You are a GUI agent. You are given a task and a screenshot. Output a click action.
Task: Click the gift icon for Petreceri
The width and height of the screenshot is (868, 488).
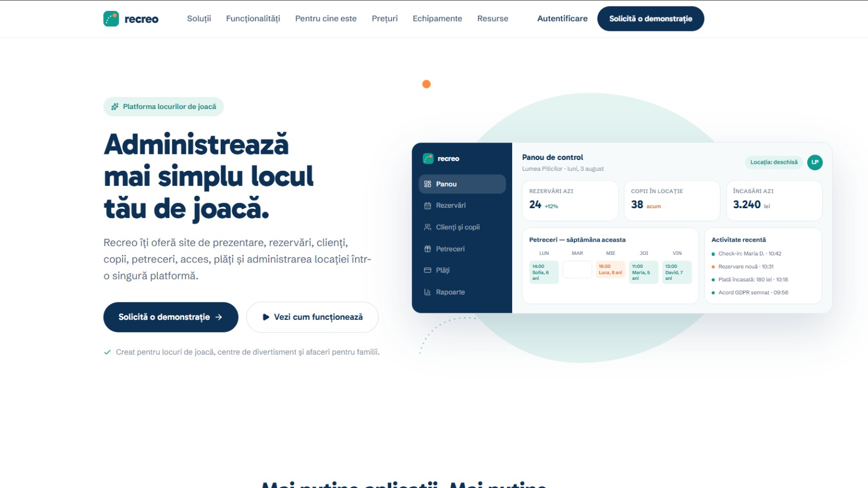click(427, 249)
